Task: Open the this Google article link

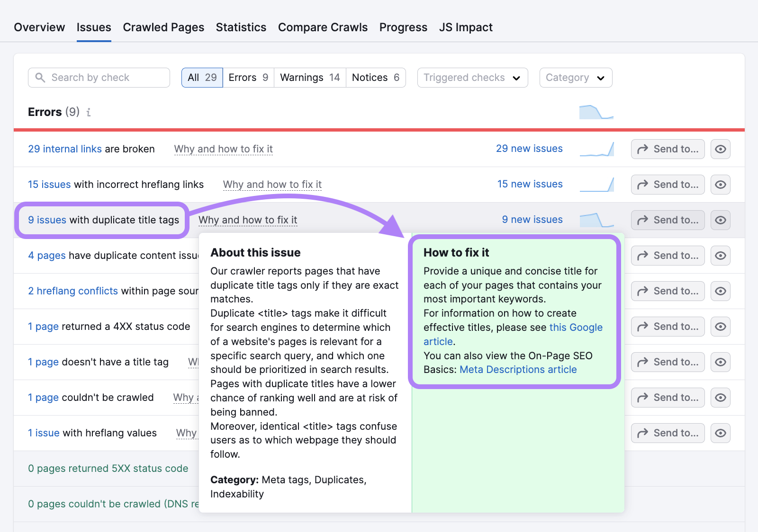Action: pyautogui.click(x=576, y=328)
